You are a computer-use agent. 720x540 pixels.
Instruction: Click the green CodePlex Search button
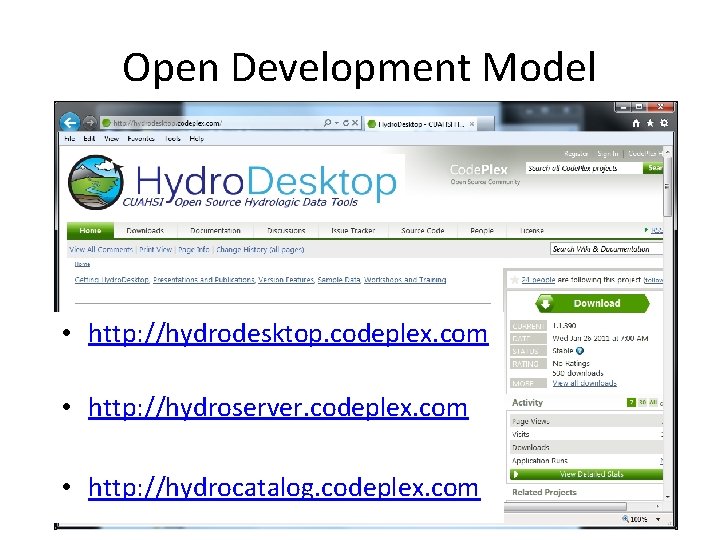[x=653, y=168]
